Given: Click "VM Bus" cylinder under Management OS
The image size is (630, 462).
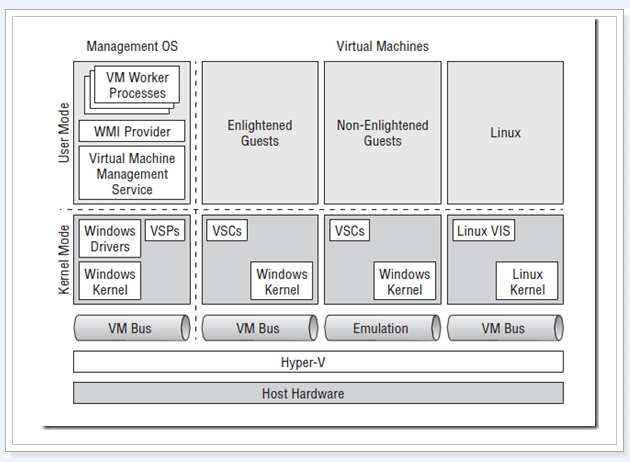Looking at the screenshot, I should tap(132, 328).
